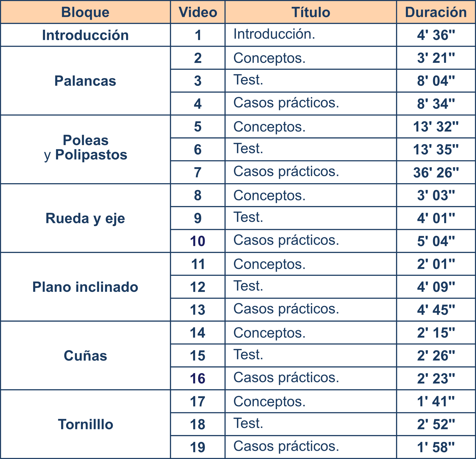This screenshot has height=459, width=476.
Task: Click video number 7 cell
Action: [198, 172]
